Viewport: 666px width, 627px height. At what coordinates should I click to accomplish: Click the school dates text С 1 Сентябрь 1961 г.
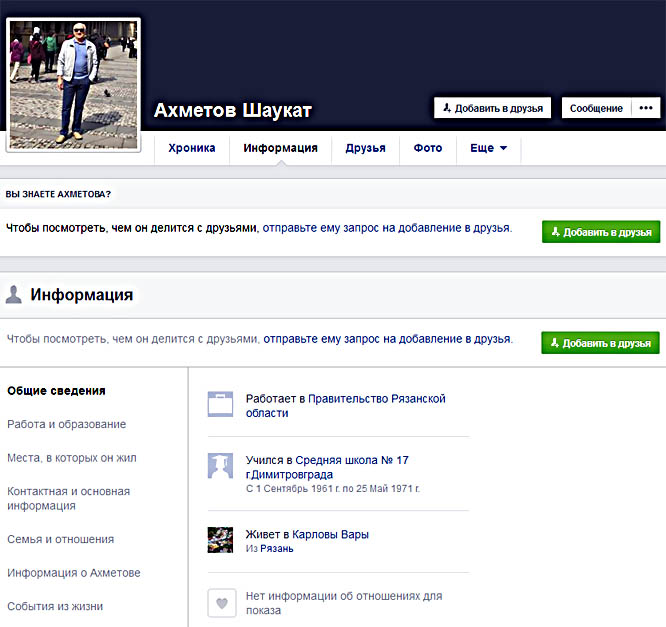click(x=333, y=489)
